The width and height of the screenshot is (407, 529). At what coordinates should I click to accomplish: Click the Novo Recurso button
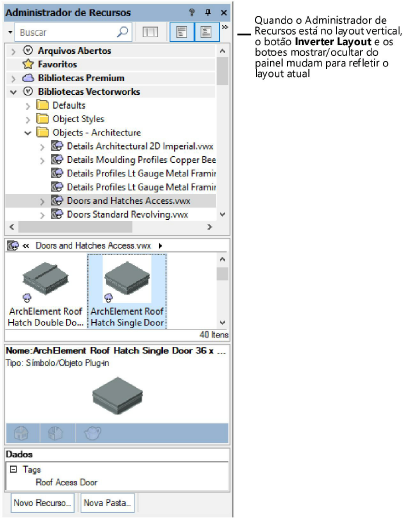click(x=43, y=503)
